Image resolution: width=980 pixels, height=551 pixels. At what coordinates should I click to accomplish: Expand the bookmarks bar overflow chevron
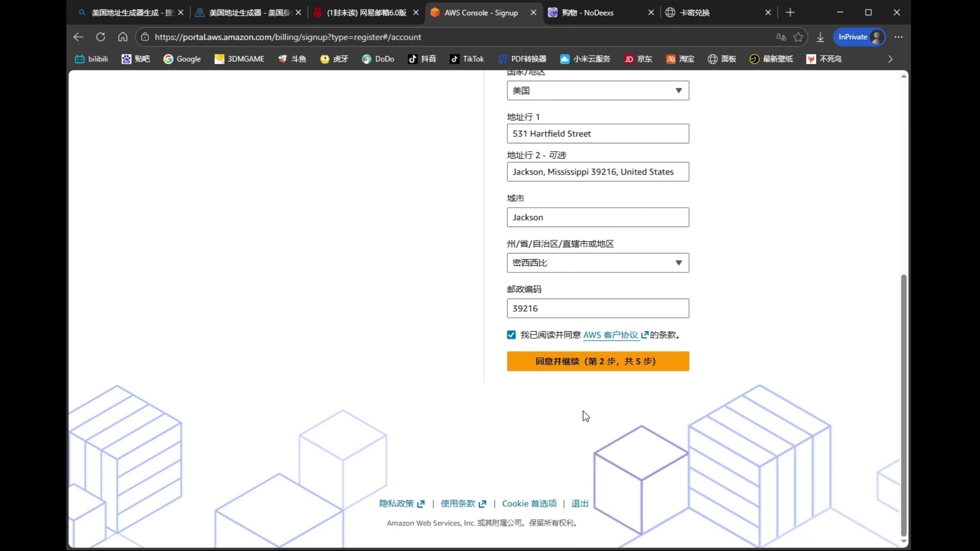(x=890, y=59)
